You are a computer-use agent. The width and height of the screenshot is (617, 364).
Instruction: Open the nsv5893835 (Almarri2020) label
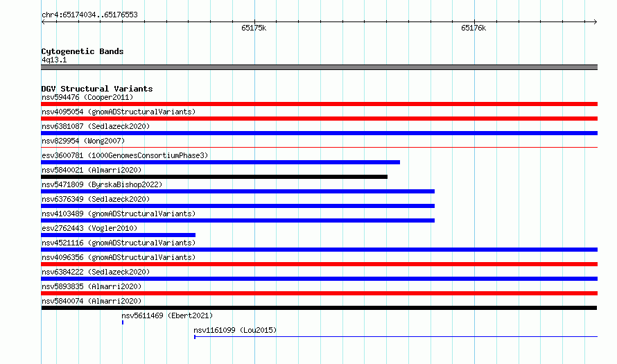[92, 286]
